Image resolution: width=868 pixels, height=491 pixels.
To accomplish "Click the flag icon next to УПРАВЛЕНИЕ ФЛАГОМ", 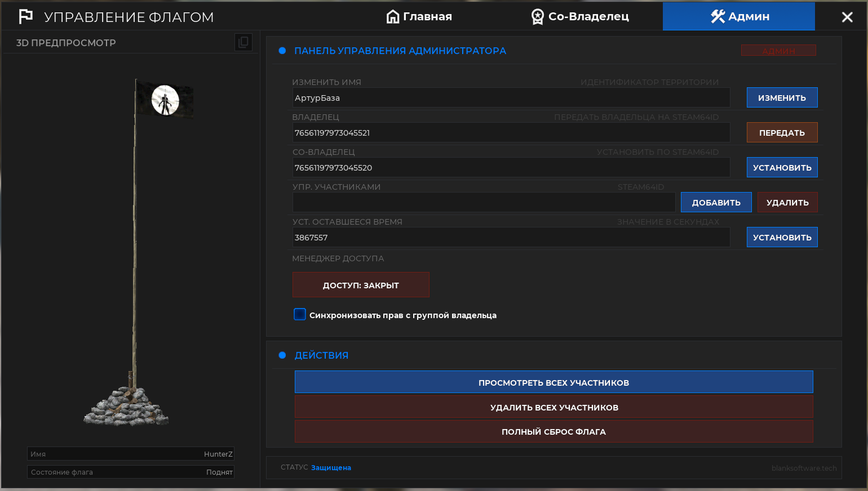I will click(26, 16).
